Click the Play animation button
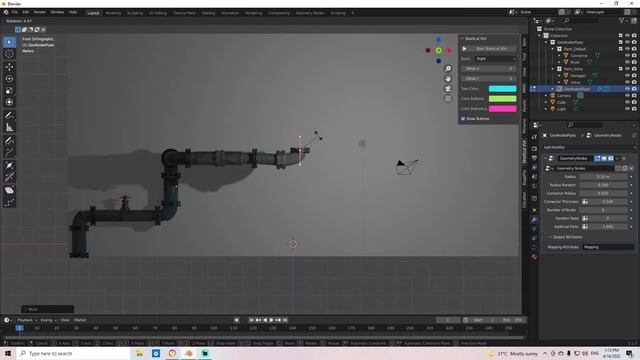 [x=271, y=320]
